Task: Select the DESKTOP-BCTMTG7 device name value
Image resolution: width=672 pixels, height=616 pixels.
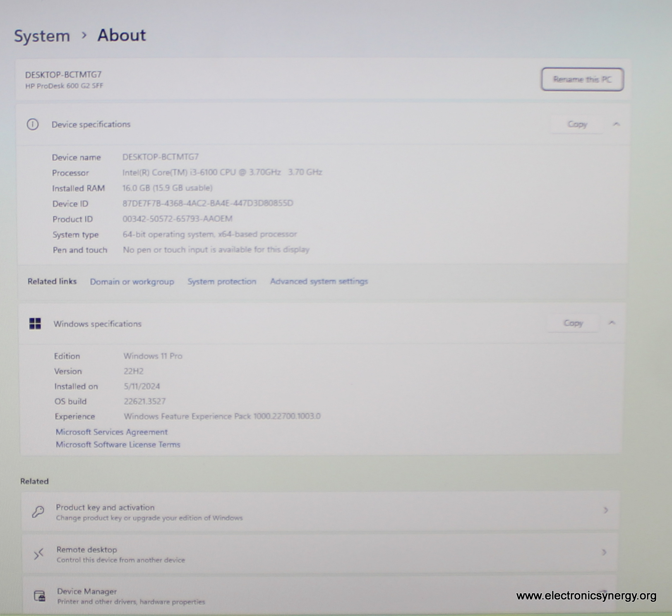Action: [161, 157]
